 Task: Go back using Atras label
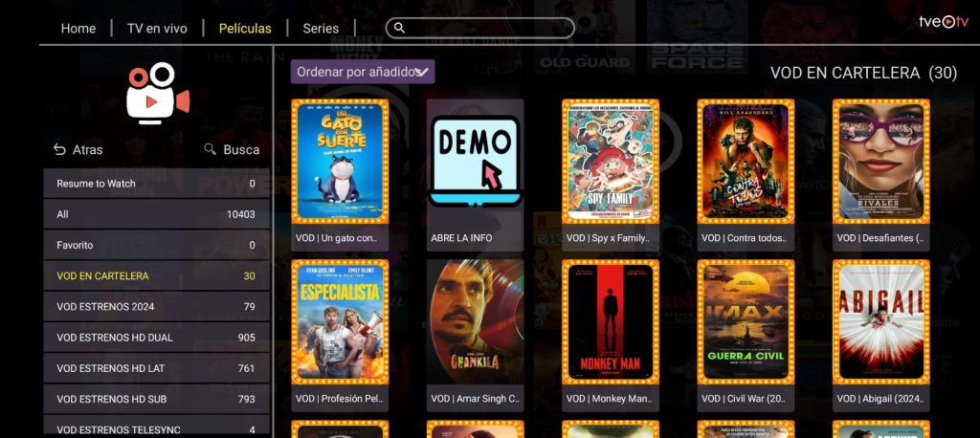87,150
